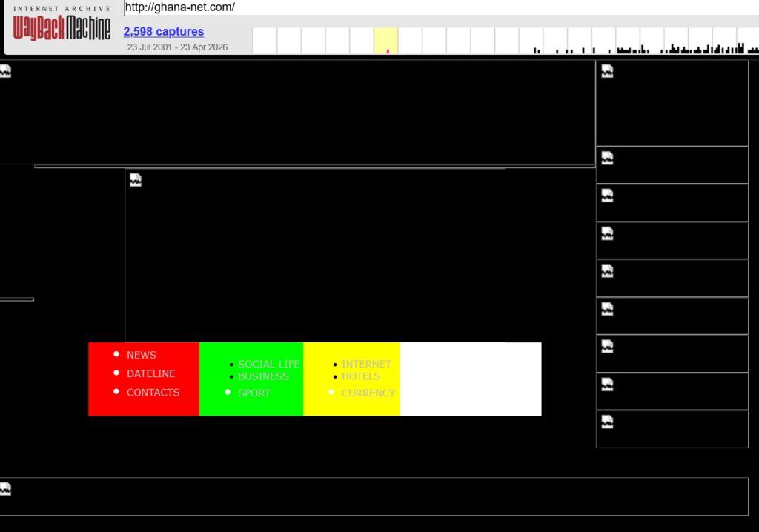Open INTERNET in the yellow menu

[366, 364]
